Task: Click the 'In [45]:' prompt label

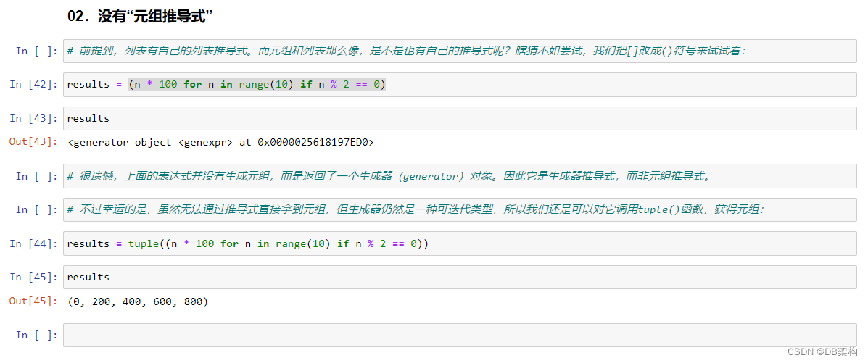Action: [34, 278]
